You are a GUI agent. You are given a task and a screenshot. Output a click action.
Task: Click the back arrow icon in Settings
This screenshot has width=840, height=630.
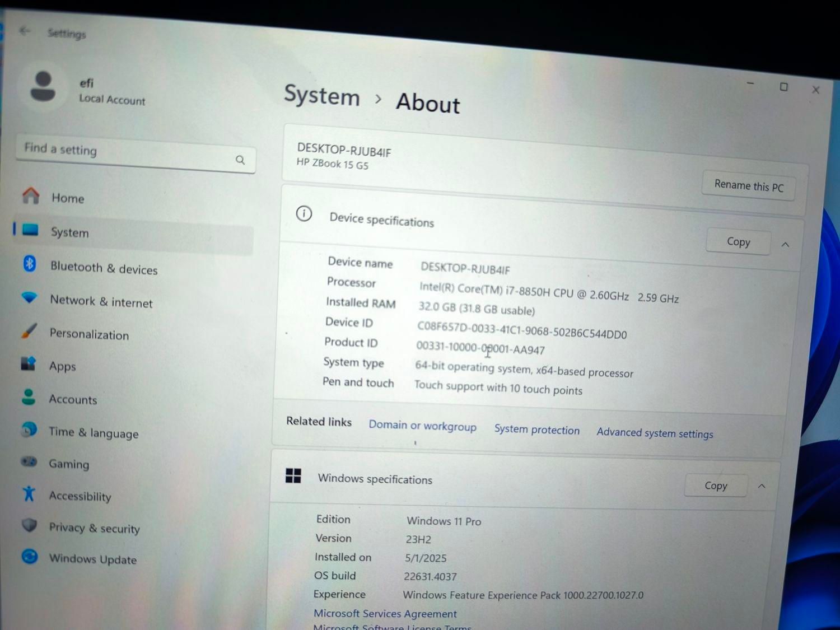[24, 30]
